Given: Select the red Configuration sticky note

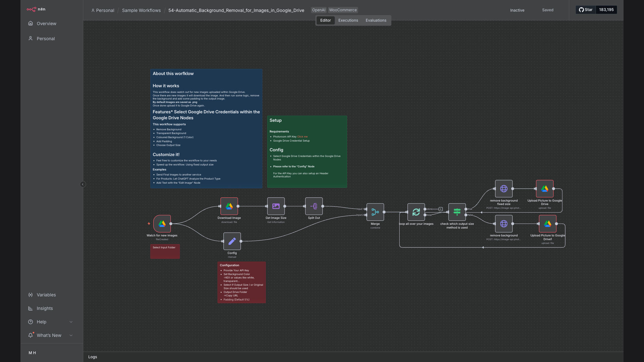Looking at the screenshot, I should point(241,283).
